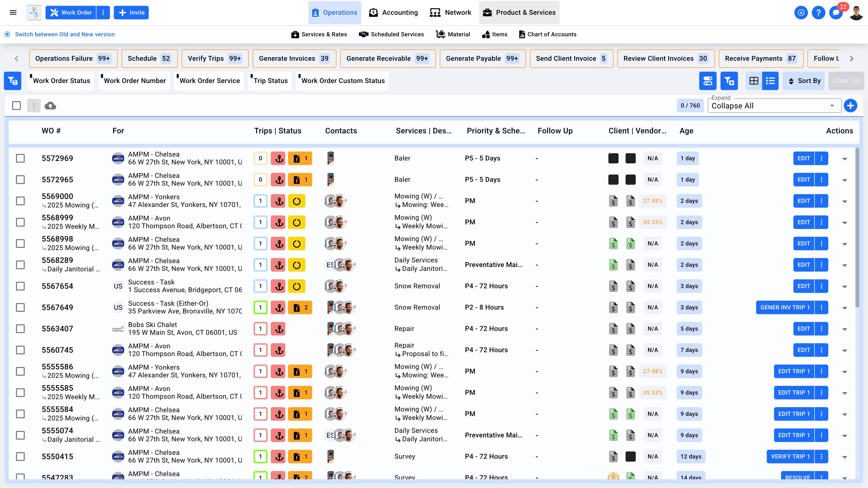Screen dimensions: 868x488
Task: Expand row details for work order 5567654
Action: point(845,287)
